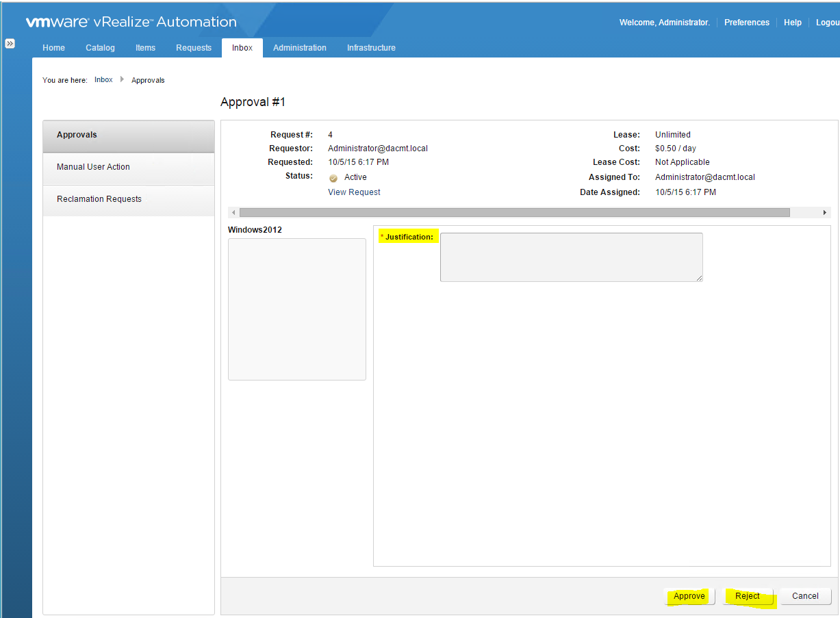Open the View Request link
Viewport: 840px width, 618px height.
tap(354, 192)
